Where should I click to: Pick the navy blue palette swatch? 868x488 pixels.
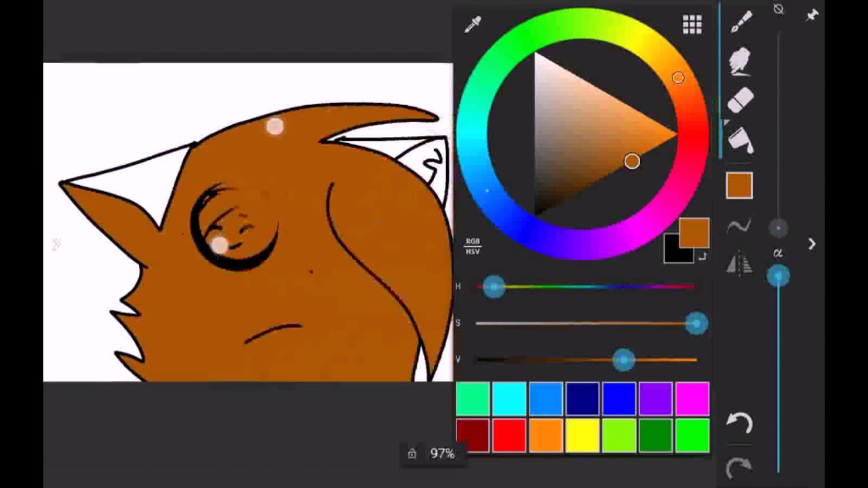583,399
